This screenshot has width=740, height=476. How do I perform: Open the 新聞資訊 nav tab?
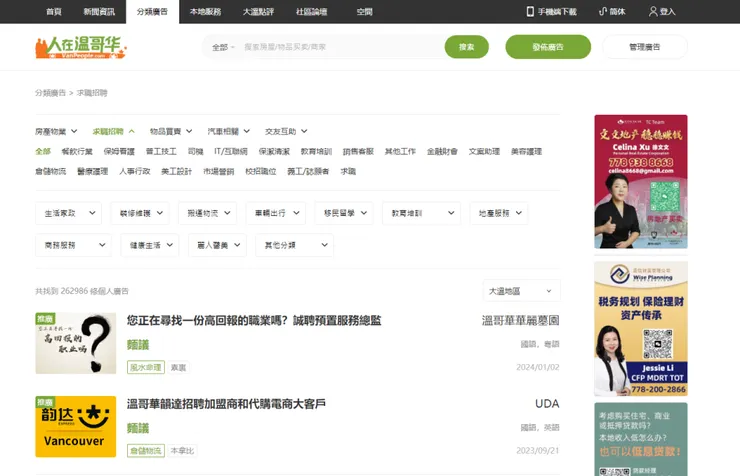[99, 12]
